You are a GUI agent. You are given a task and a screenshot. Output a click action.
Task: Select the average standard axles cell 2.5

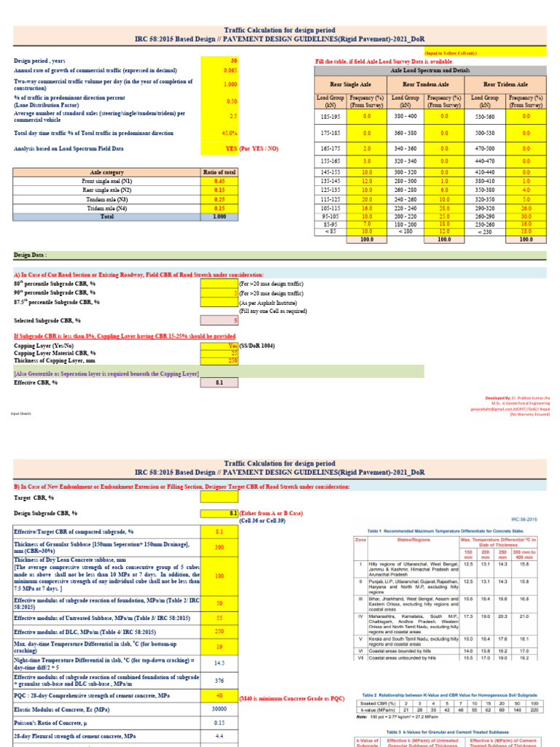pyautogui.click(x=219, y=116)
